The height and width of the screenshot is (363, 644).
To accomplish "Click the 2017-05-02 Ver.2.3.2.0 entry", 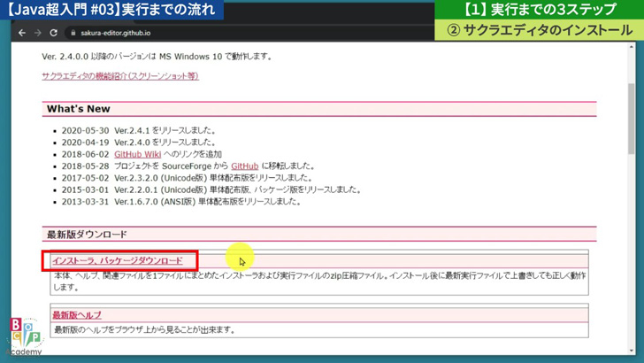I will [x=188, y=178].
